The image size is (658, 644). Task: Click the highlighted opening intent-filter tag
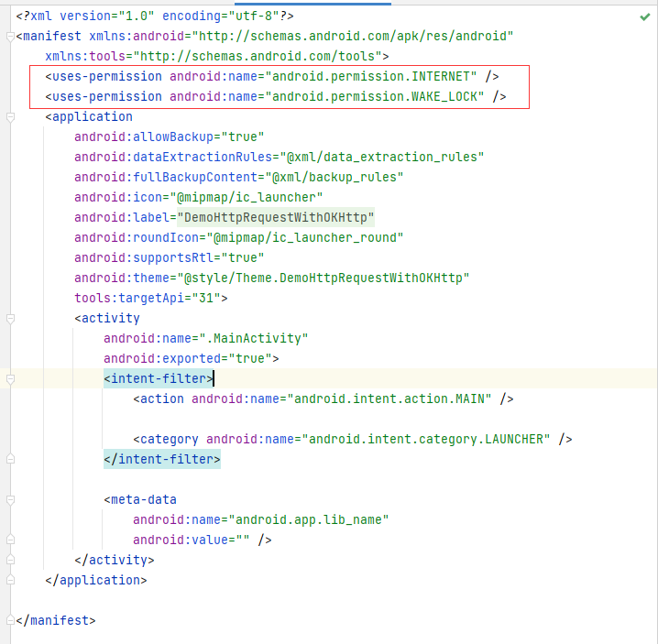159,378
